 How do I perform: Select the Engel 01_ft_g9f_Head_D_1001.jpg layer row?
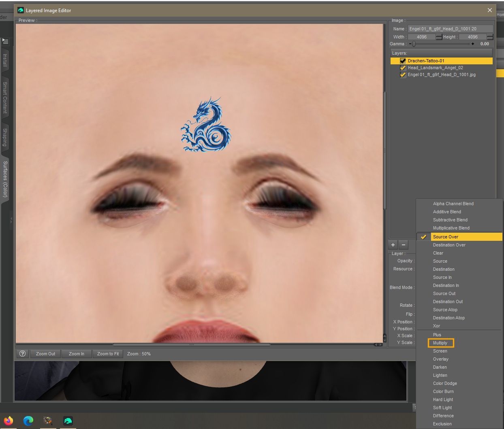tap(442, 74)
